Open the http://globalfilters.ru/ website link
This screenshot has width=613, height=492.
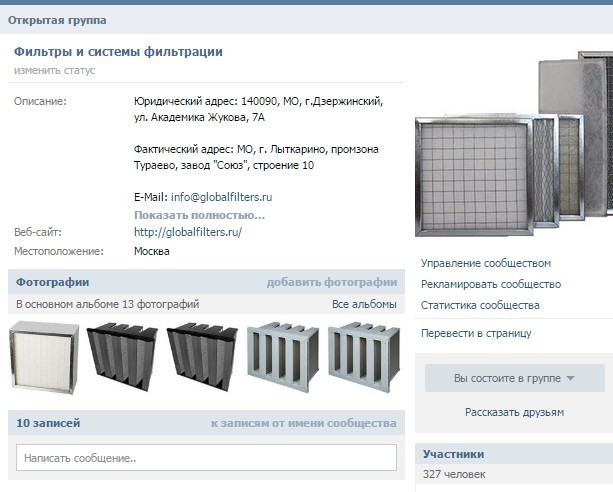tap(188, 232)
